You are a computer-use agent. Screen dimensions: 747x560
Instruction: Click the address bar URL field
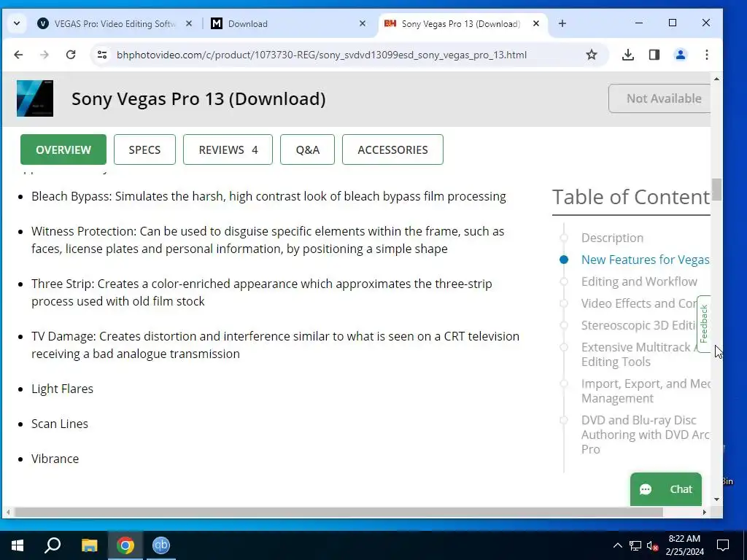tap(322, 55)
